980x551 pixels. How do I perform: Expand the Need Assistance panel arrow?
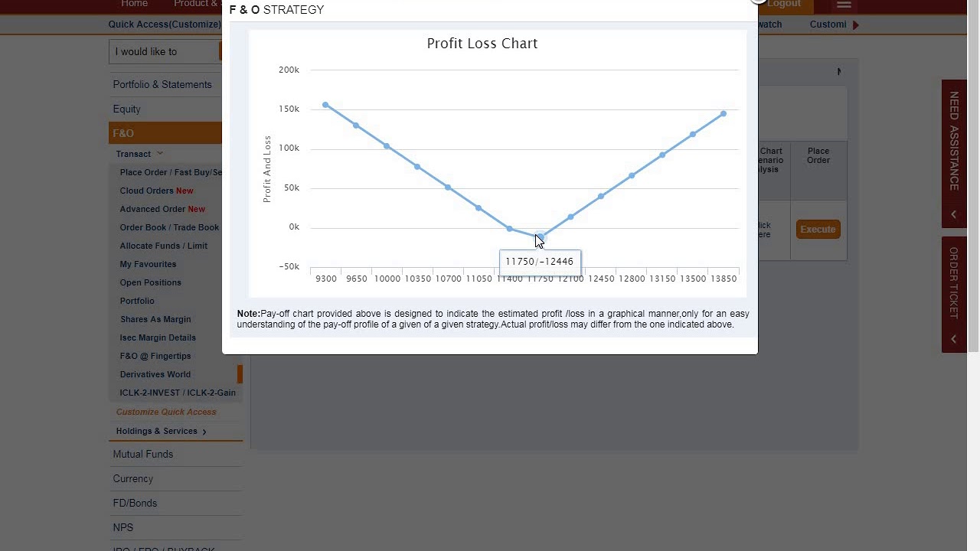[x=953, y=214]
